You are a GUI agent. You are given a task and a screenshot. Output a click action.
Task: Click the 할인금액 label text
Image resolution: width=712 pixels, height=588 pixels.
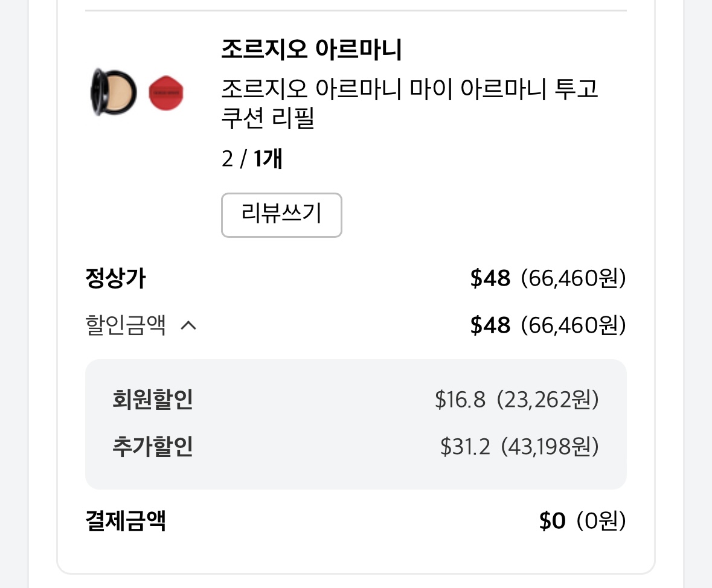point(126,325)
